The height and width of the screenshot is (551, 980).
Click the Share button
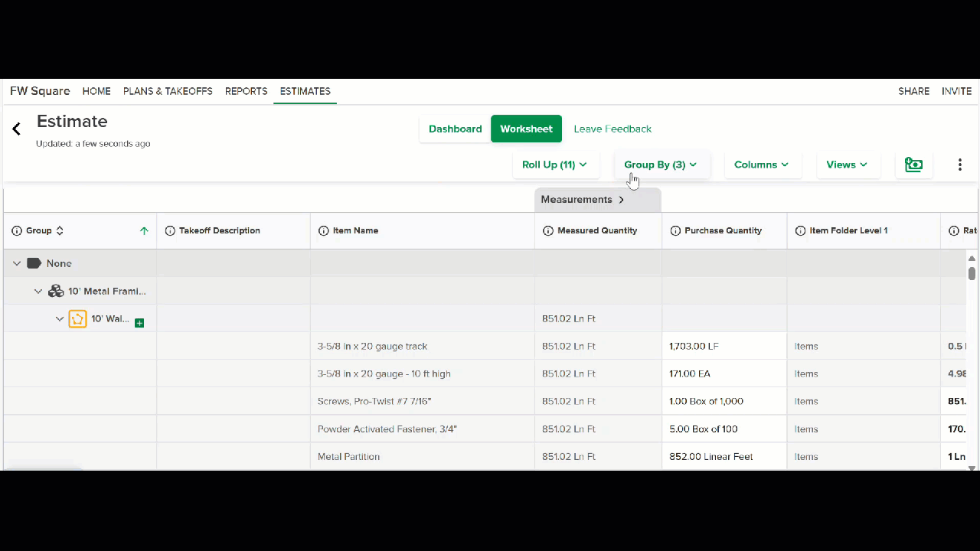(x=913, y=91)
